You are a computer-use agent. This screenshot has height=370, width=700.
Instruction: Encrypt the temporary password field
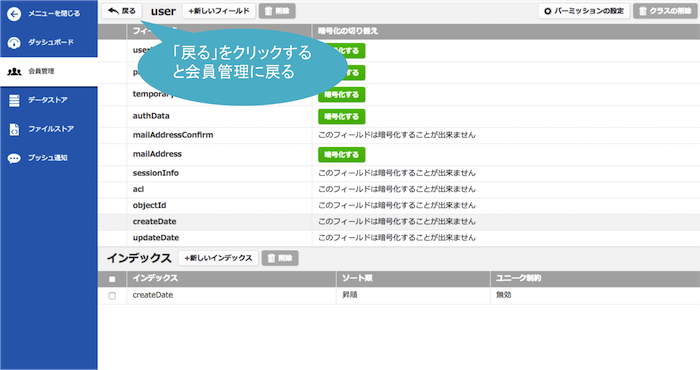[x=342, y=95]
